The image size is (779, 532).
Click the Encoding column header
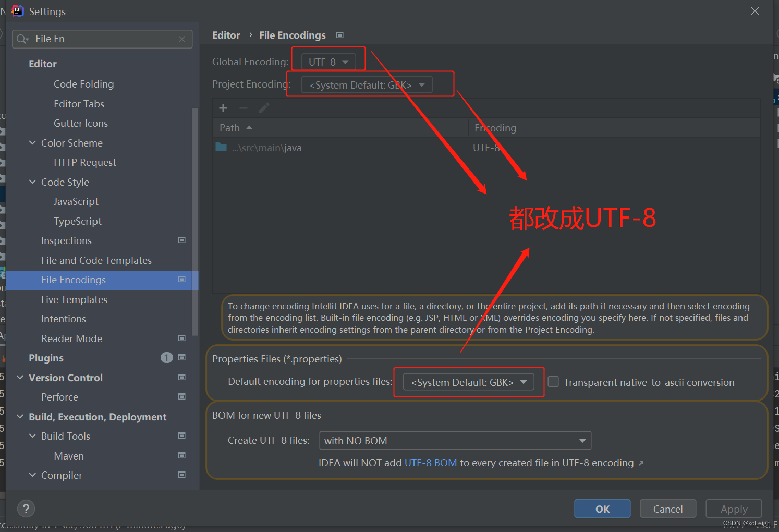[614, 128]
